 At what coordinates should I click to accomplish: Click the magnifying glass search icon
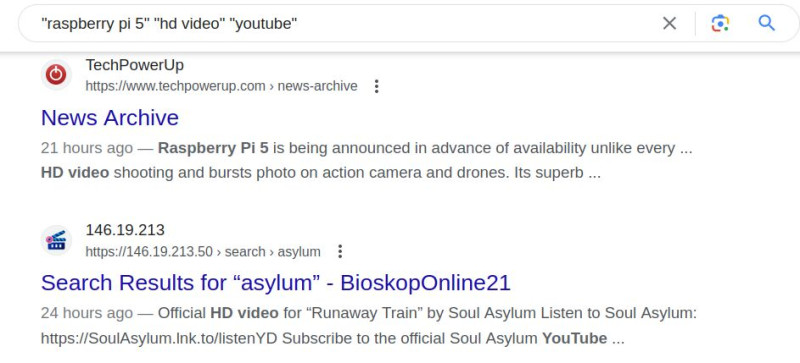(x=766, y=23)
